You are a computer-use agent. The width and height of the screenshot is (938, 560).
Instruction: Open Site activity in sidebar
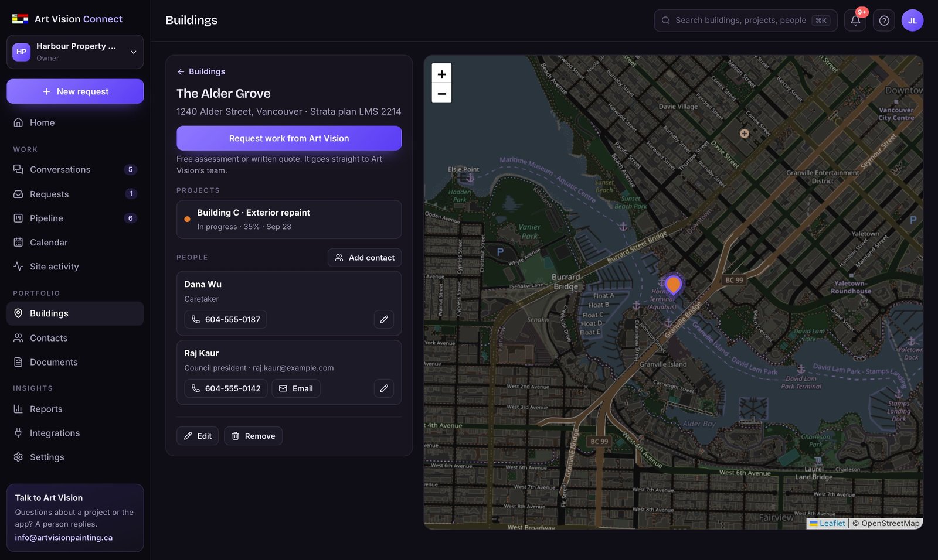[75, 267]
